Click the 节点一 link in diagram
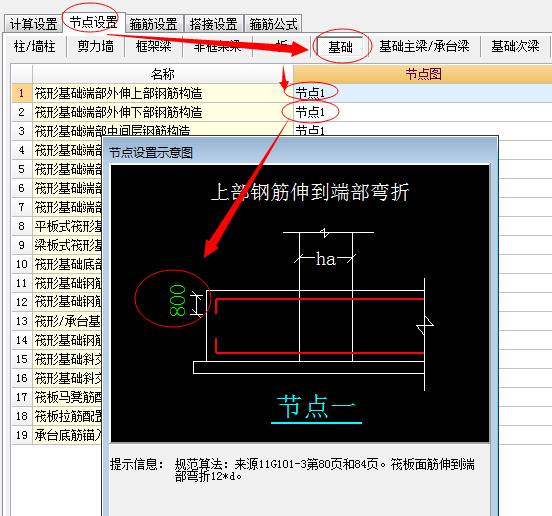552x516 pixels. pos(316,407)
